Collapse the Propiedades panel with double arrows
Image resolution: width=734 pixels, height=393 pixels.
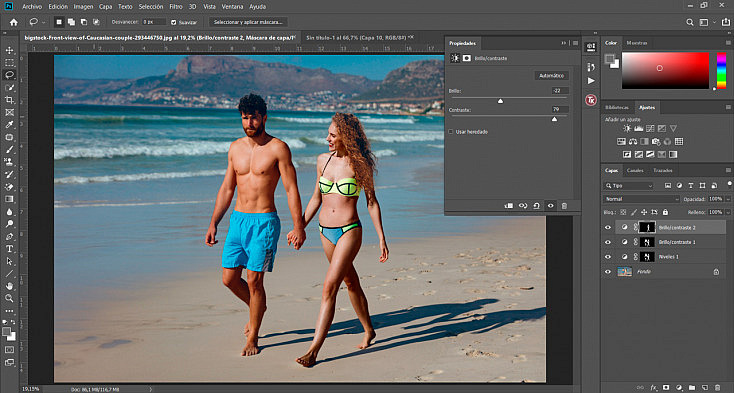(x=564, y=43)
